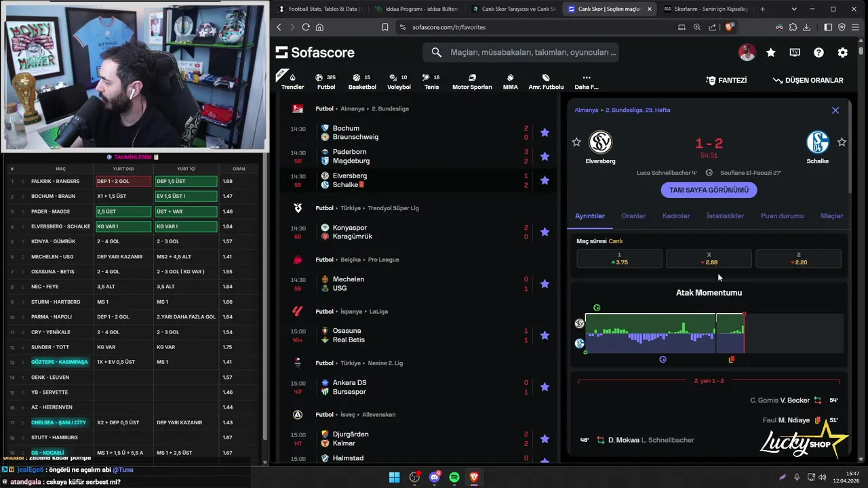
Task: Click the Sofascore search field
Action: click(521, 52)
